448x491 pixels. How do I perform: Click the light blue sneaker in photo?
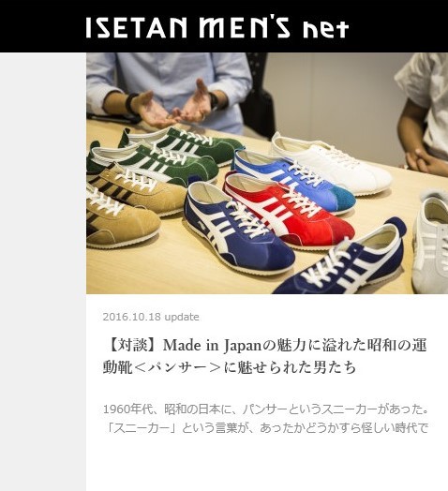[x=294, y=178]
